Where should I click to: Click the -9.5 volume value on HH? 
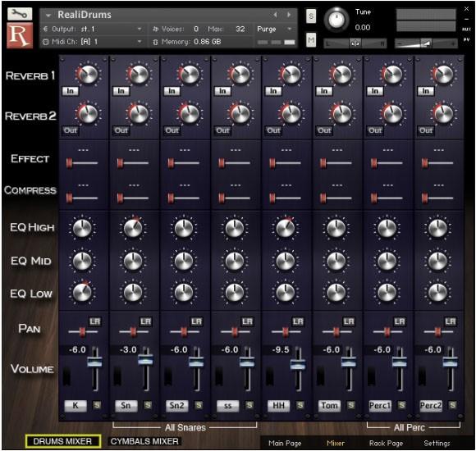coord(281,350)
